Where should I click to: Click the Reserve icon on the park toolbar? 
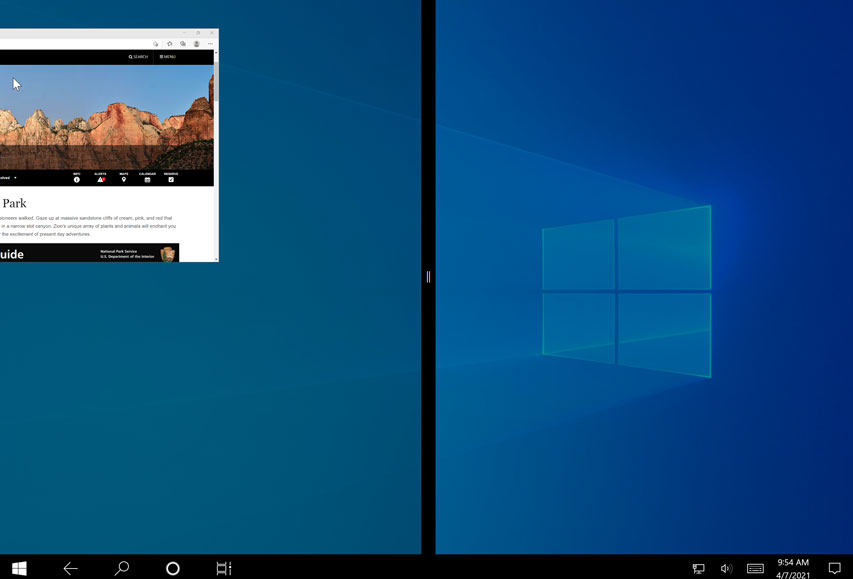tap(170, 178)
